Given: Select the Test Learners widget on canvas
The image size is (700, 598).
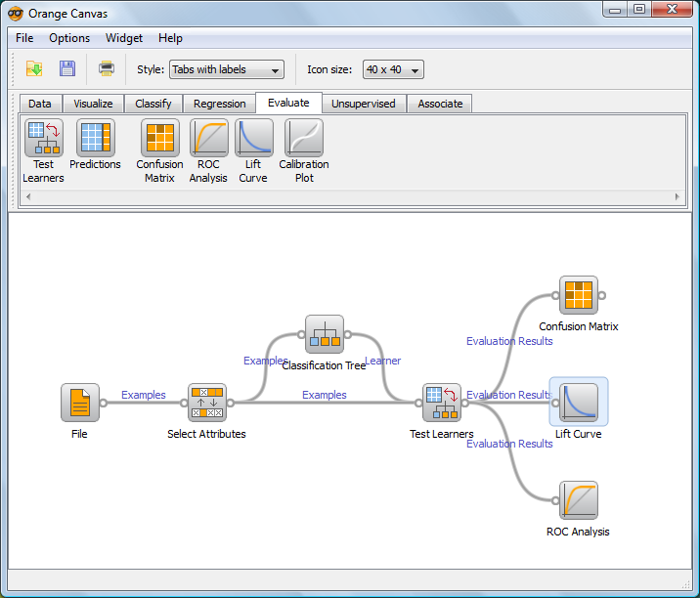Looking at the screenshot, I should [x=442, y=403].
